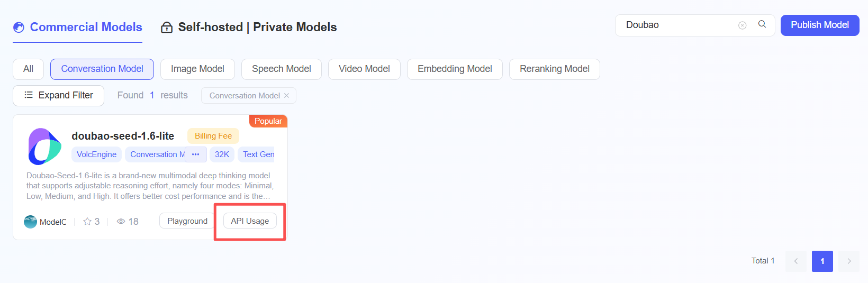
Task: Clear the Doubao search text icon
Action: click(743, 25)
